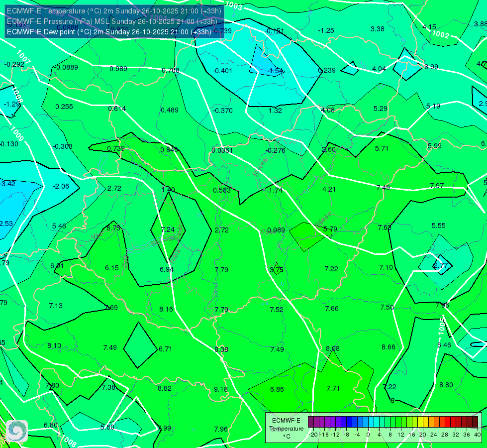Viewport: 487px width, 448px height.
Task: Click the -0.401 temperature value
Action: (222, 71)
